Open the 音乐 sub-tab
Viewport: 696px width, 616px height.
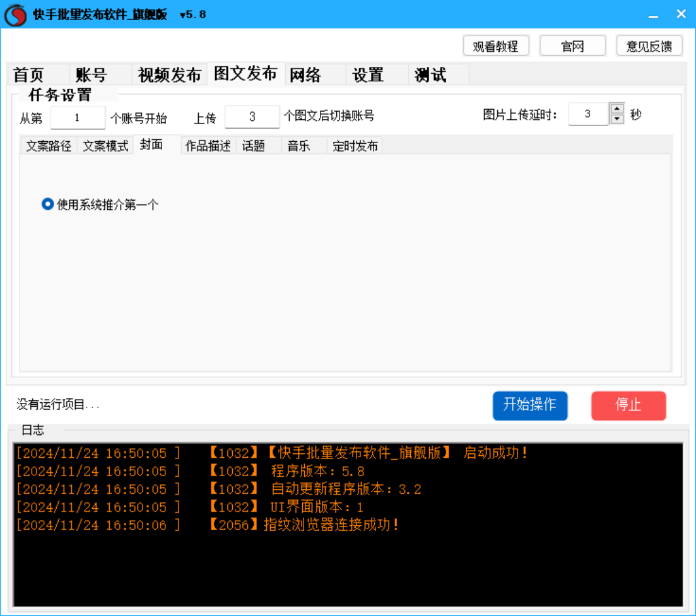304,146
